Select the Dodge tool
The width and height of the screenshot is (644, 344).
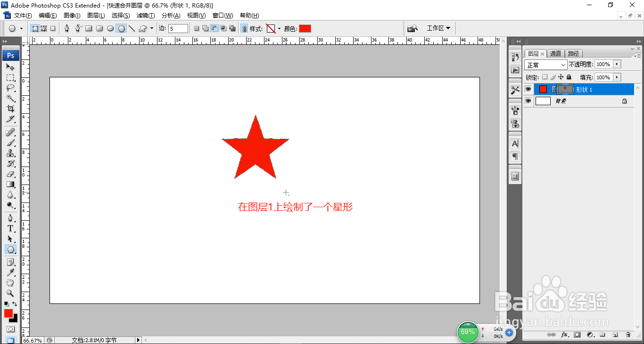pyautogui.click(x=10, y=205)
